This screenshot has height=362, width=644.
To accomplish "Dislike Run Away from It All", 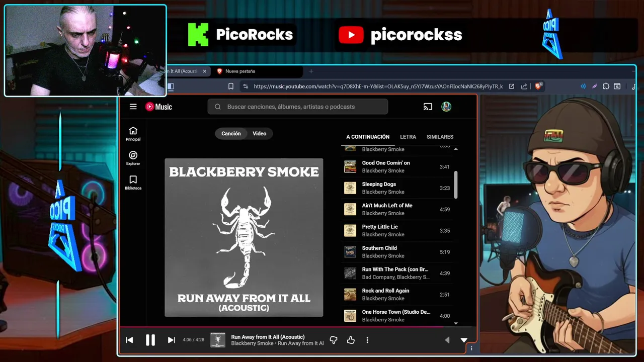I will pos(334,340).
